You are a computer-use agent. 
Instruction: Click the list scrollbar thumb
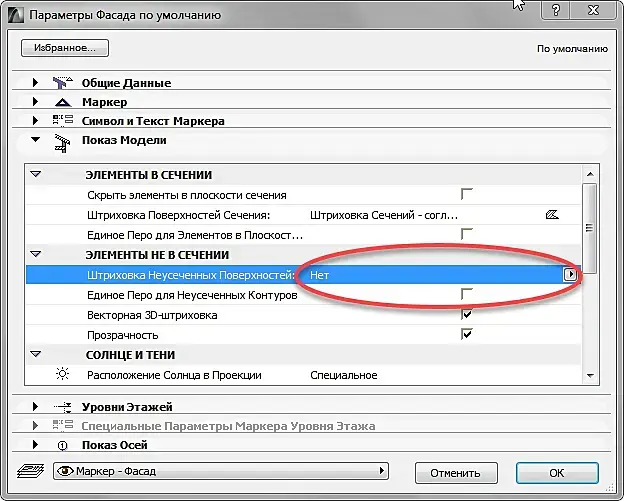pyautogui.click(x=590, y=228)
